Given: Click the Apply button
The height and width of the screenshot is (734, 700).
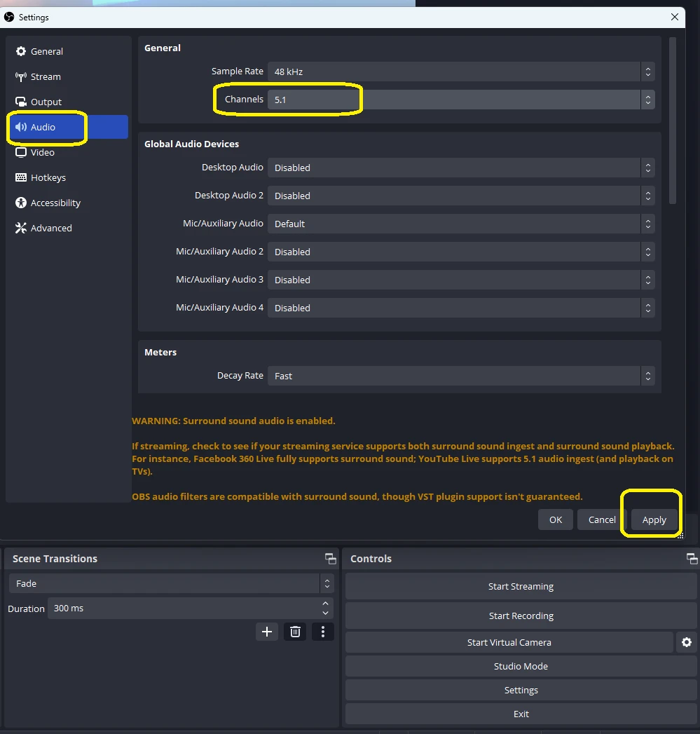Looking at the screenshot, I should [654, 519].
